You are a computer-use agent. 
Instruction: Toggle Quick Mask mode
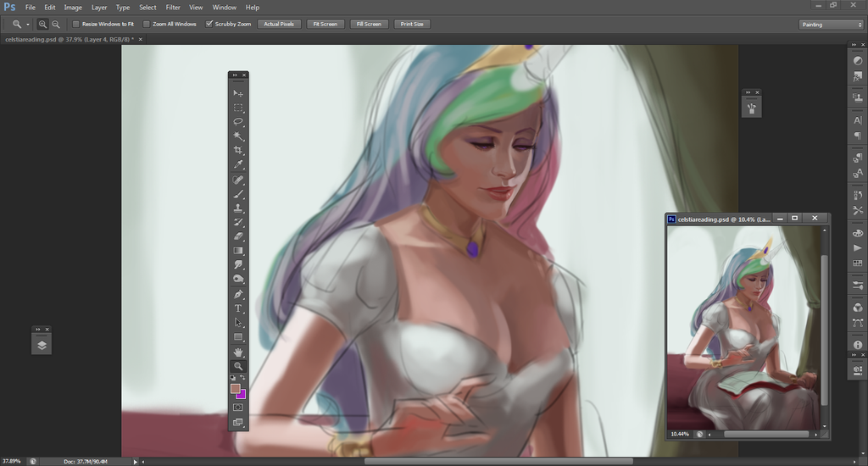(x=238, y=408)
